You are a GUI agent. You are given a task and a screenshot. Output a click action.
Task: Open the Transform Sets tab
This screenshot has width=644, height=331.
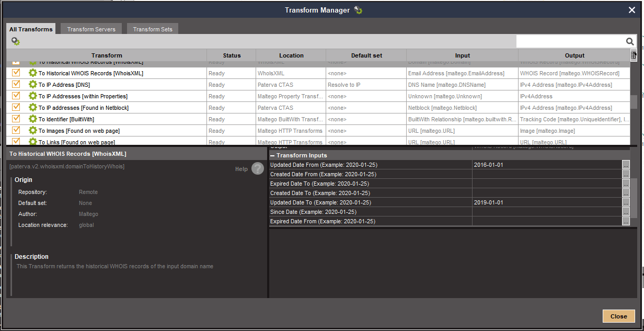pyautogui.click(x=153, y=29)
